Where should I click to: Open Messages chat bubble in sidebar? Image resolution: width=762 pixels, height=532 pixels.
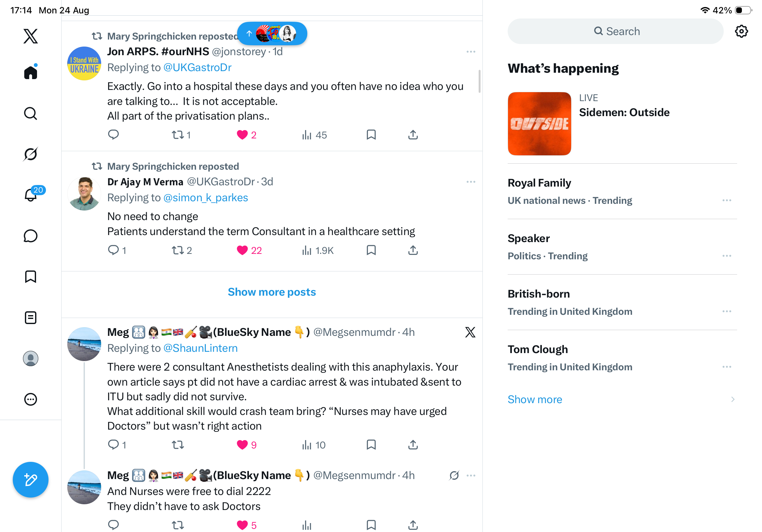(x=31, y=236)
